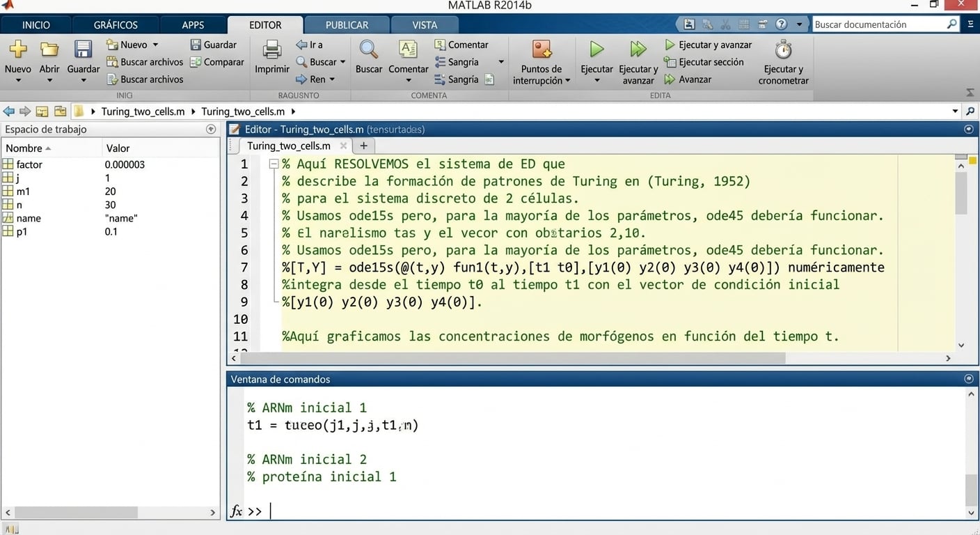
Task: Click the scissors cut icon in the title bar
Action: [x=726, y=24]
